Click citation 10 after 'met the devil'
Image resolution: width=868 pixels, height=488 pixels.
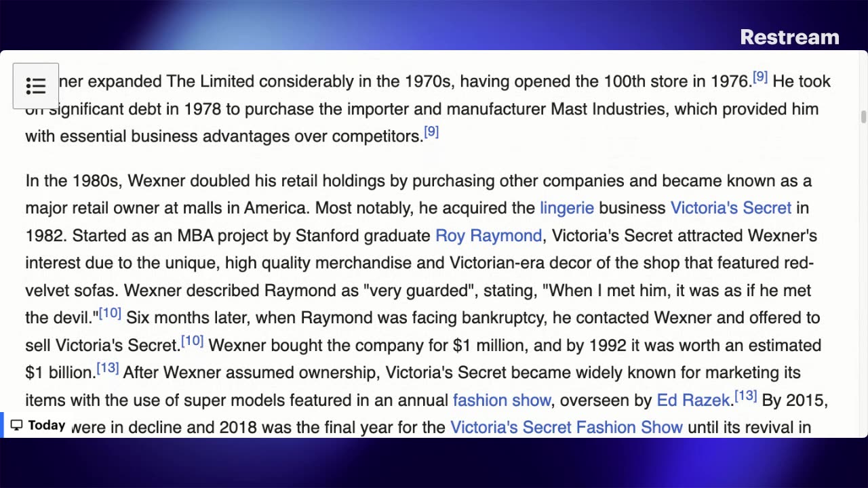tap(110, 313)
